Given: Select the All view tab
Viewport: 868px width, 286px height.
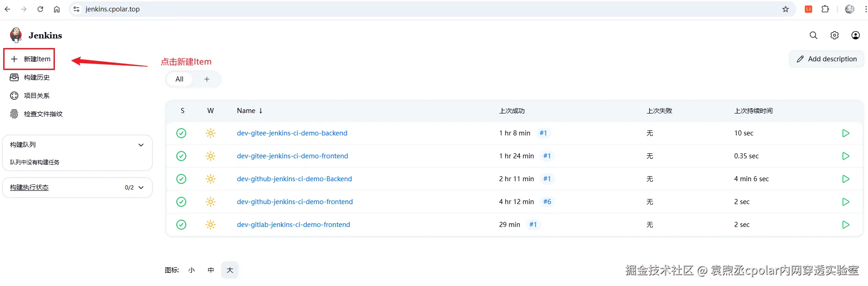Looking at the screenshot, I should tap(179, 79).
